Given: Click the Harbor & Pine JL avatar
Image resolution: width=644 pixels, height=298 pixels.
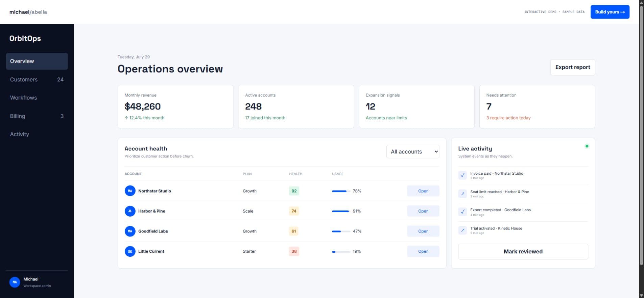Looking at the screenshot, I should (130, 211).
